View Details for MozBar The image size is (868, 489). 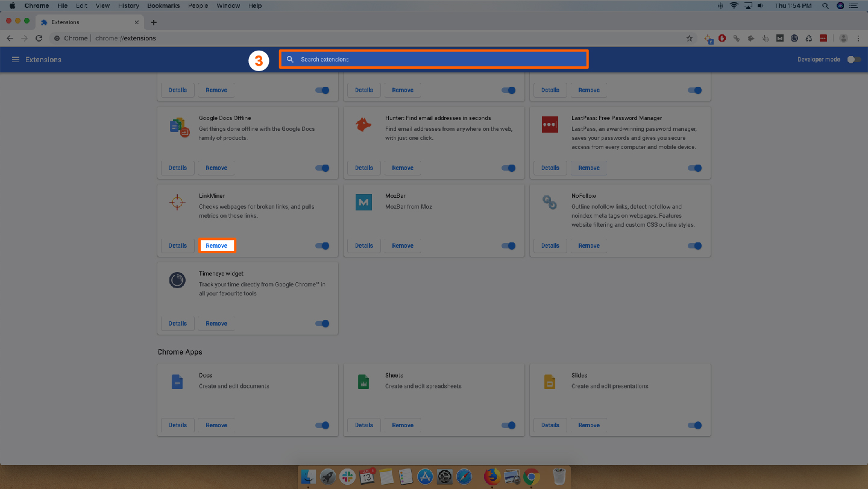(364, 245)
